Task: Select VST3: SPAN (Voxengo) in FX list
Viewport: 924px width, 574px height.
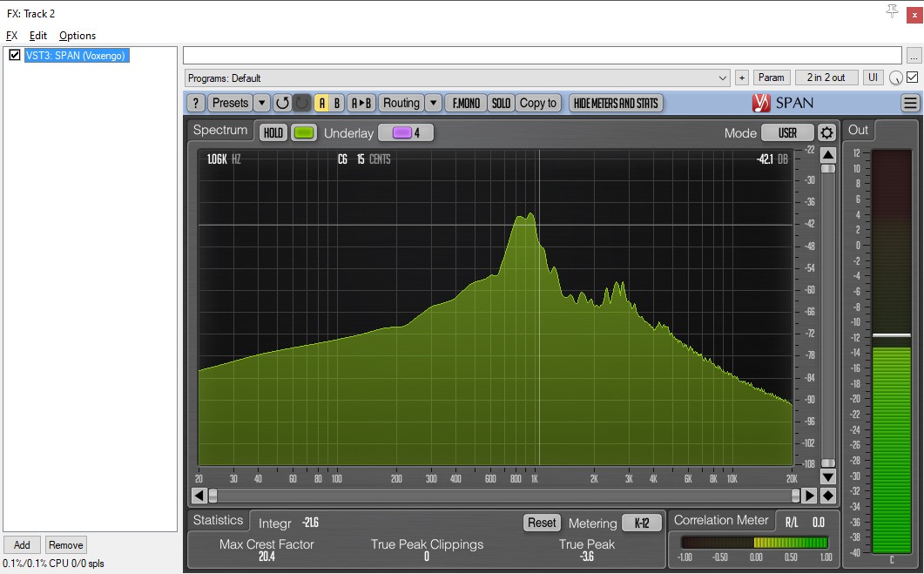Action: 76,56
